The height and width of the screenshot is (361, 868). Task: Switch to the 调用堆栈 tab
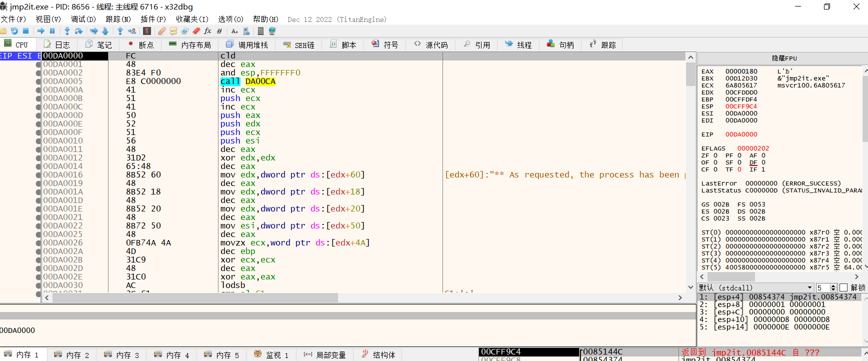point(247,44)
